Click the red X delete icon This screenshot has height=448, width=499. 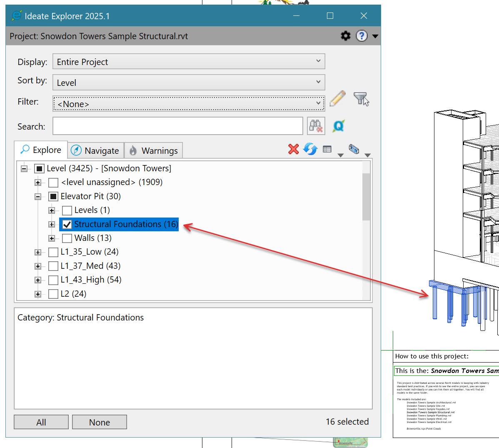(x=293, y=149)
